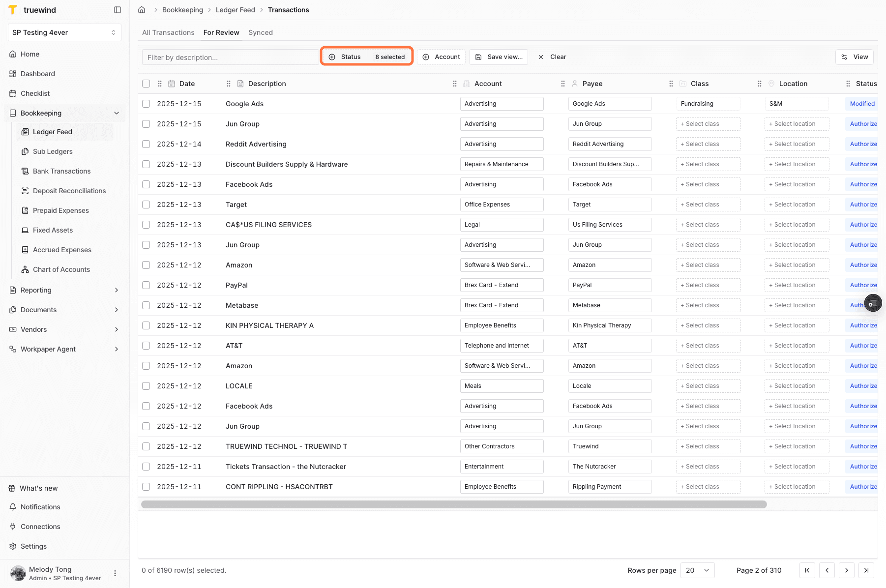Check the Metabase row checkbox
The width and height of the screenshot is (886, 588).
pyautogui.click(x=146, y=305)
